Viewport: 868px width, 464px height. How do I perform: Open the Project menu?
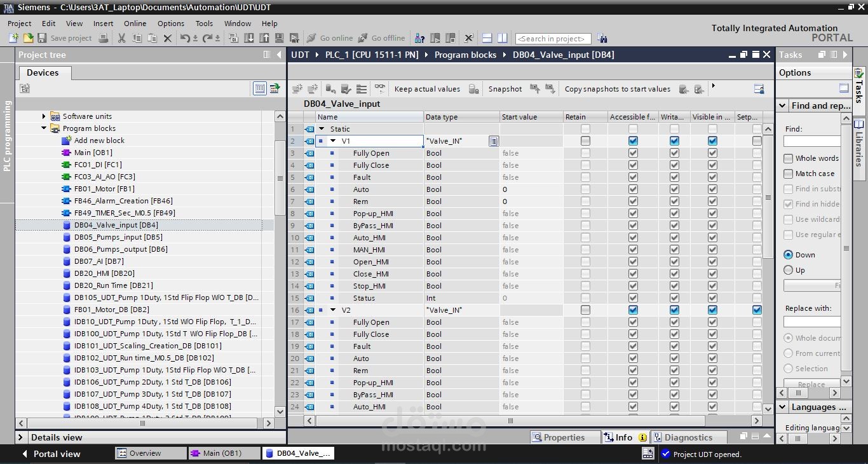point(19,24)
